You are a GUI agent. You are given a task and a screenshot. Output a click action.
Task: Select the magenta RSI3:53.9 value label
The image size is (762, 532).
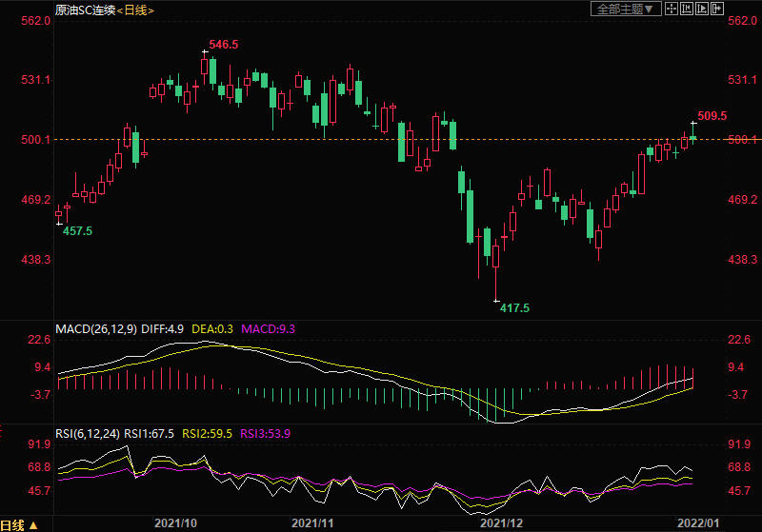pyautogui.click(x=264, y=433)
